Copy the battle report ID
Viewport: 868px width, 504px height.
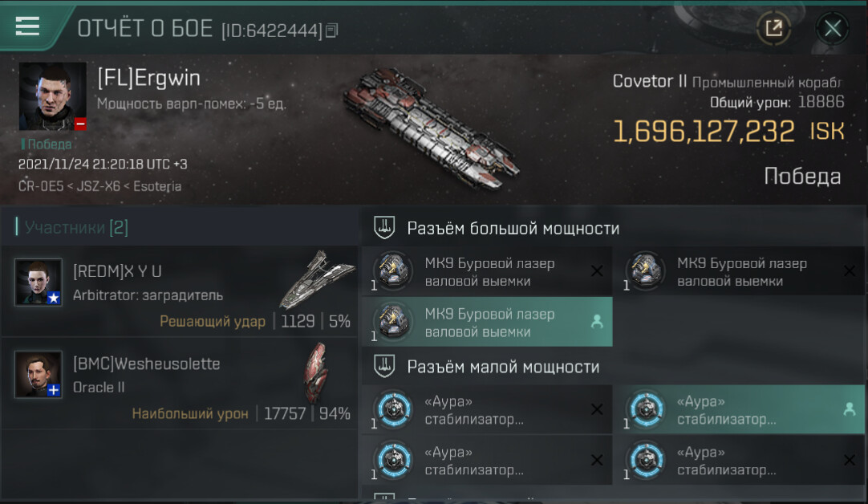(331, 30)
